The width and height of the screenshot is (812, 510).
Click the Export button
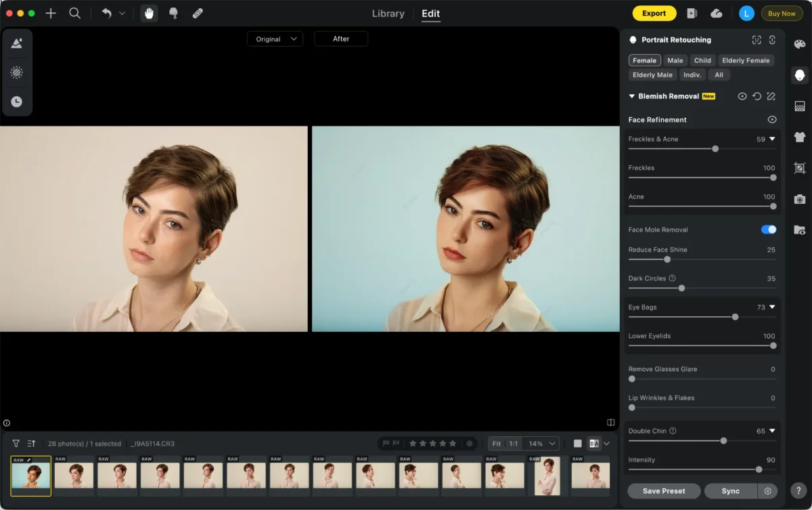click(654, 13)
